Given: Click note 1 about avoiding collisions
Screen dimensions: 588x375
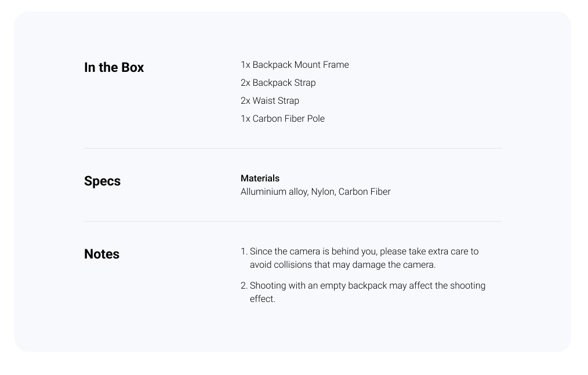Looking at the screenshot, I should pos(360,258).
